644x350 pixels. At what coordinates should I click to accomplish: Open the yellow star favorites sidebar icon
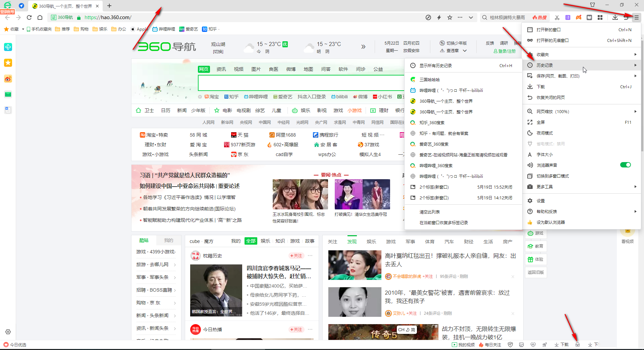pos(8,63)
